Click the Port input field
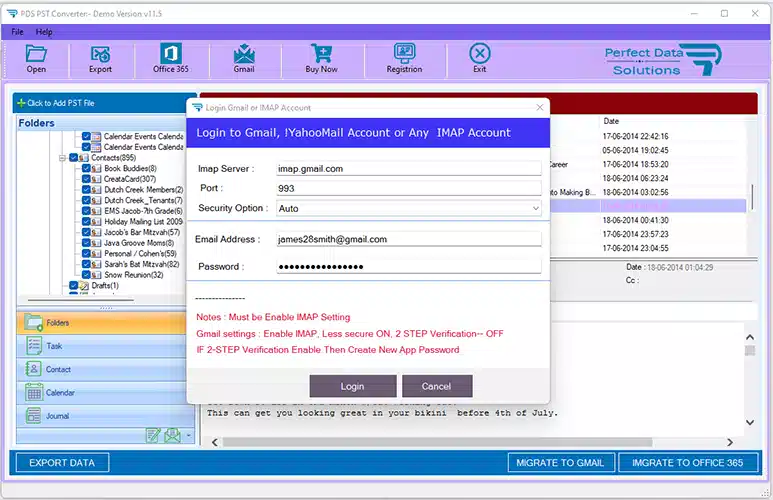The image size is (773, 500). point(409,188)
